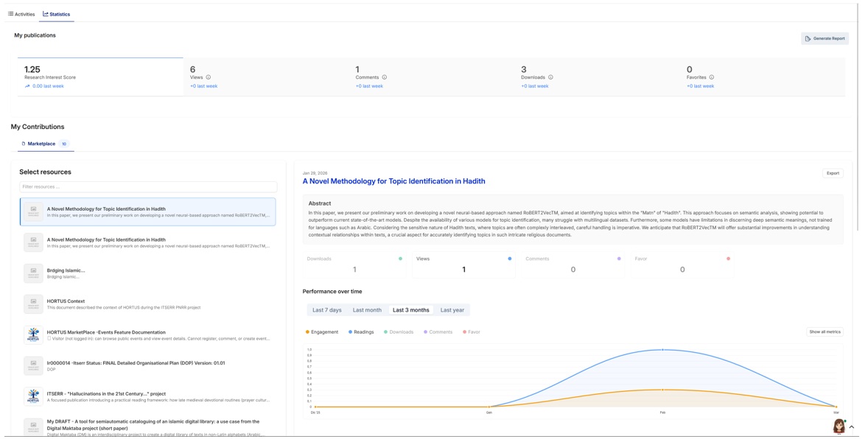Toggle the Favor series in chart legend
The width and height of the screenshot is (868, 439).
[x=471, y=332]
